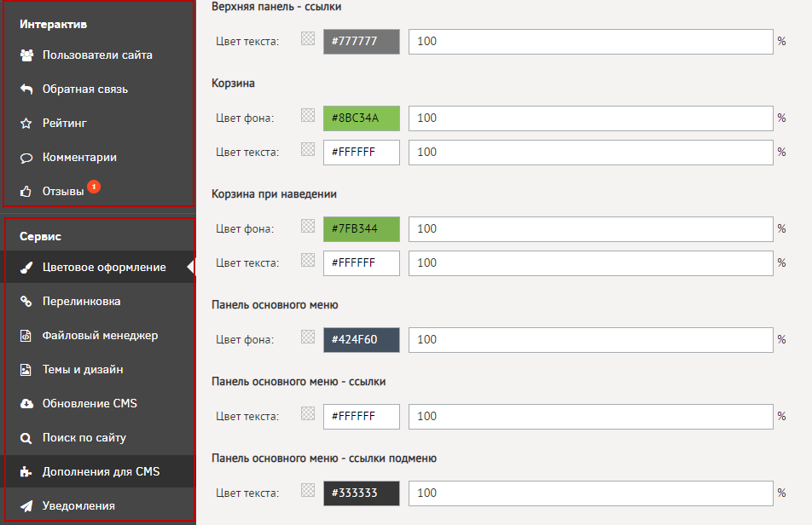Click the image file icon for Темы и дизайн
This screenshot has width=812, height=525.
26,370
